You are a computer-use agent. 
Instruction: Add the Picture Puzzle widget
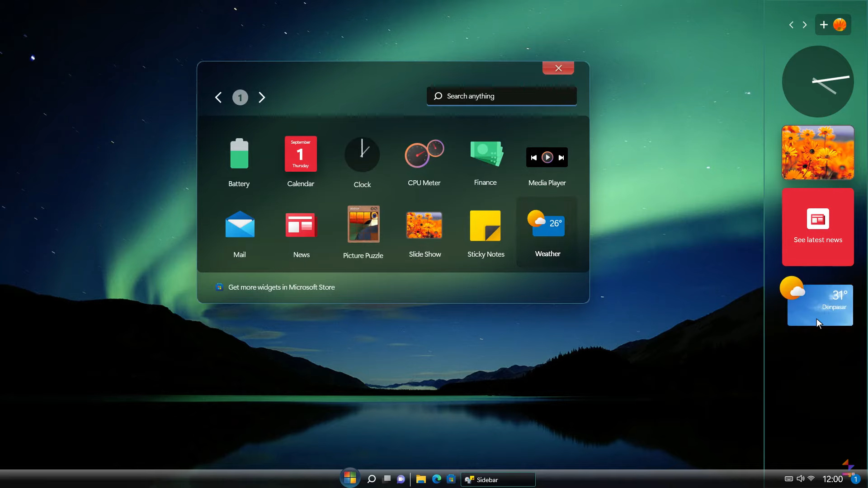click(x=363, y=225)
